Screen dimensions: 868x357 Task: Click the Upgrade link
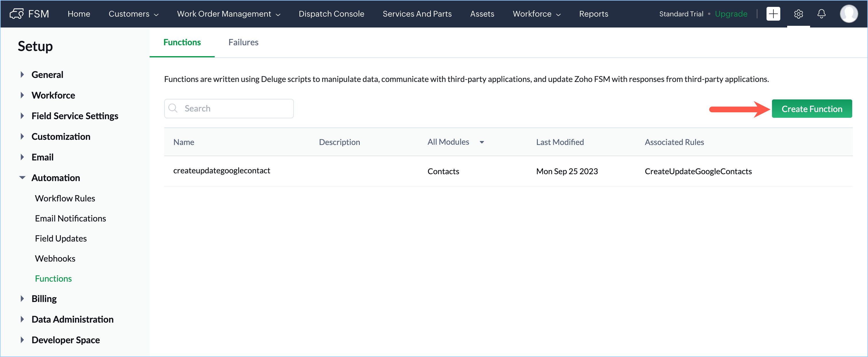[731, 14]
